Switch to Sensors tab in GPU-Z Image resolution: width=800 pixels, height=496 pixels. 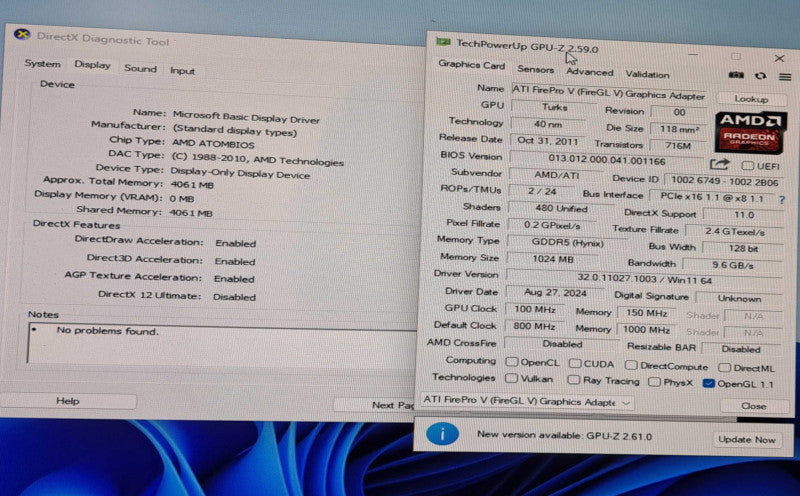click(x=535, y=69)
